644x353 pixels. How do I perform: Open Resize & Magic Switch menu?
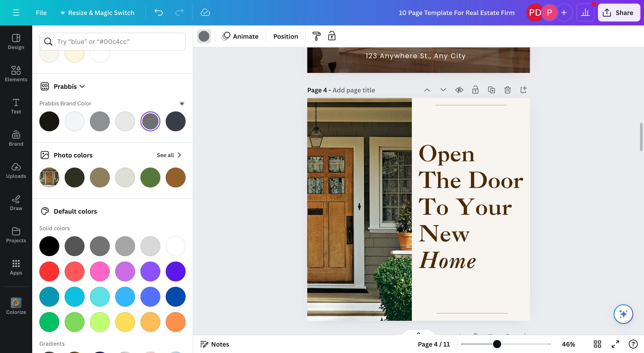97,13
